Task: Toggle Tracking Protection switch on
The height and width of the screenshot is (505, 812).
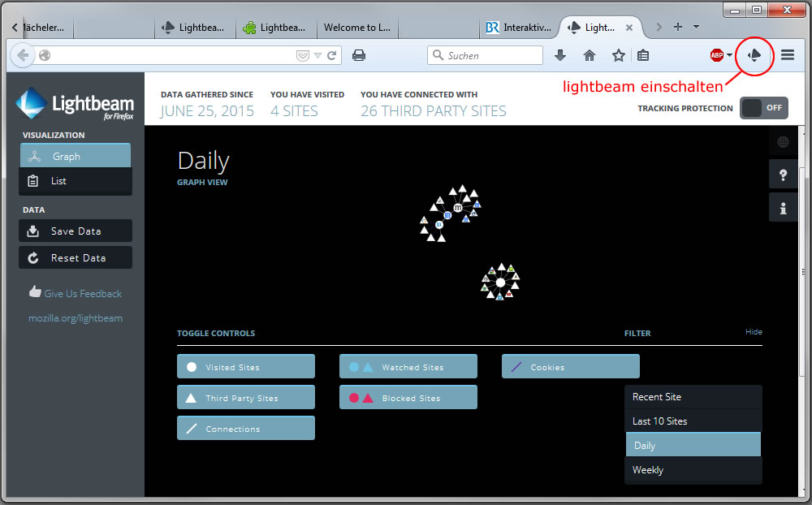Action: click(763, 108)
